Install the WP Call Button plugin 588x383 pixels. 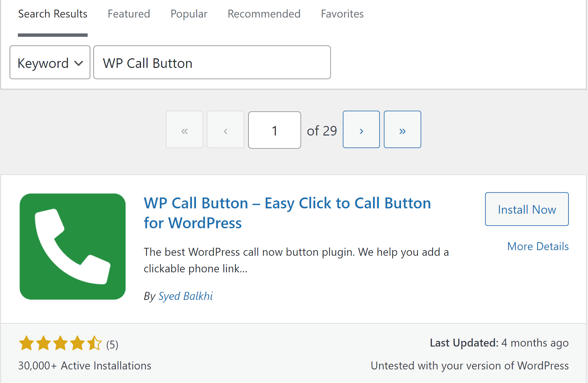[x=527, y=209]
